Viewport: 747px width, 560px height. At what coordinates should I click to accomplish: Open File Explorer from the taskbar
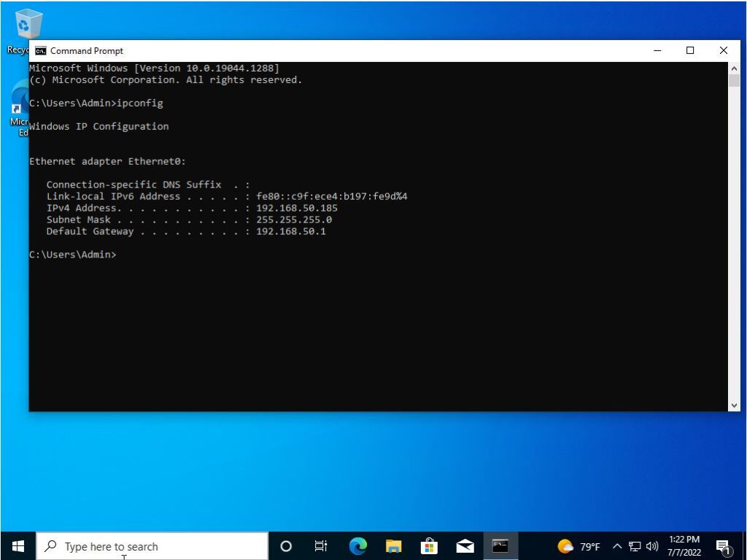point(393,546)
